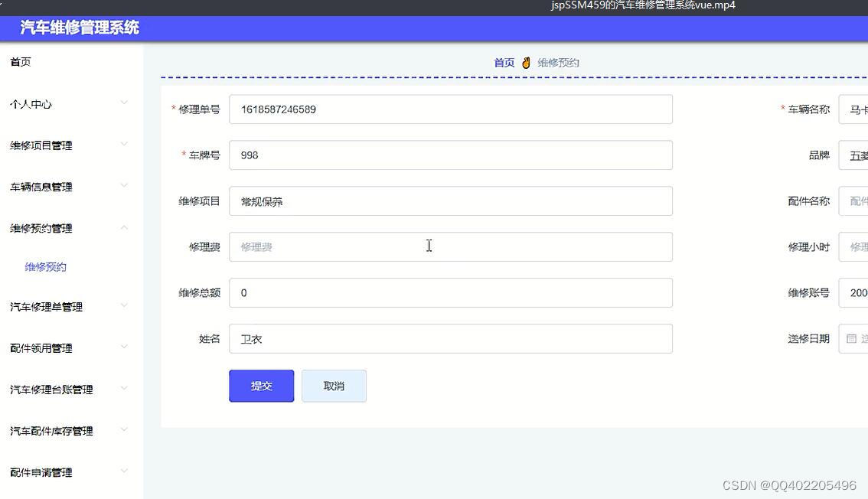Screen dimensions: 868x499
Task: Click the 取消 cancel button
Action: (334, 386)
